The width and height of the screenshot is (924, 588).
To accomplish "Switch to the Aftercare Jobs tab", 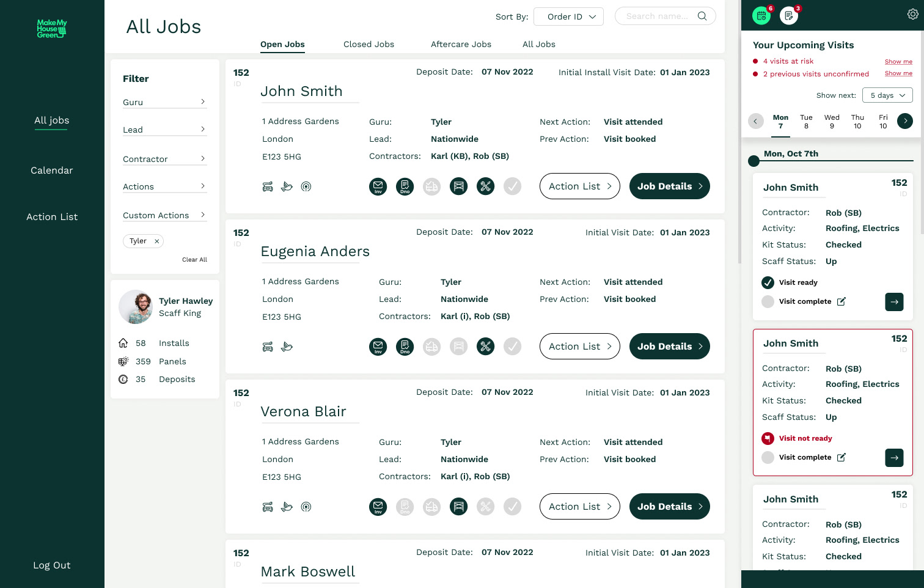I will coord(461,44).
